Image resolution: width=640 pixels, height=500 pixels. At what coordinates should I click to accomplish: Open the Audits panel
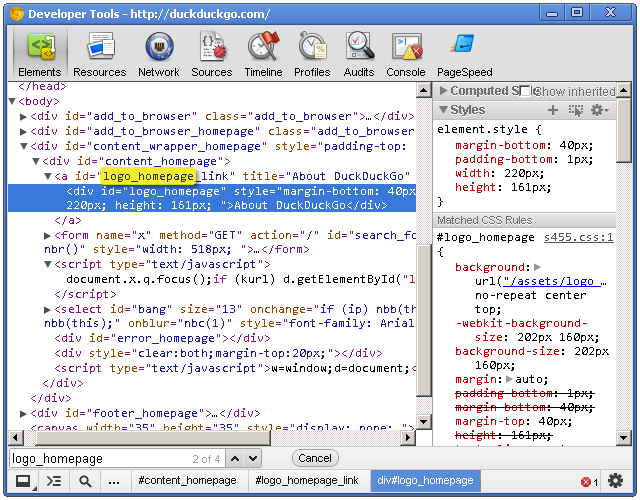coord(359,55)
